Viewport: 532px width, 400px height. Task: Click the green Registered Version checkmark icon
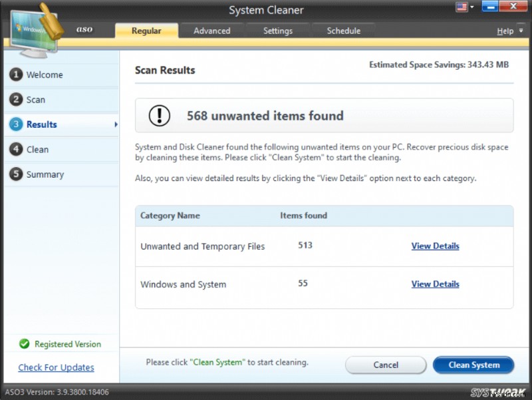25,343
